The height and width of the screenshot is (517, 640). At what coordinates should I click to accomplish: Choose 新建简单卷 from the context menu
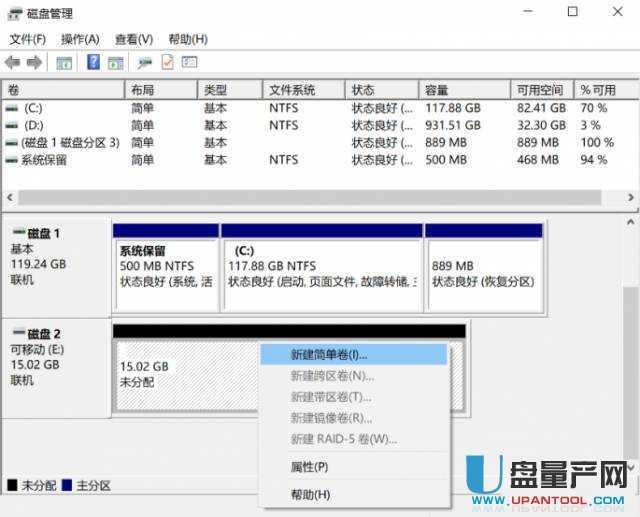click(329, 355)
